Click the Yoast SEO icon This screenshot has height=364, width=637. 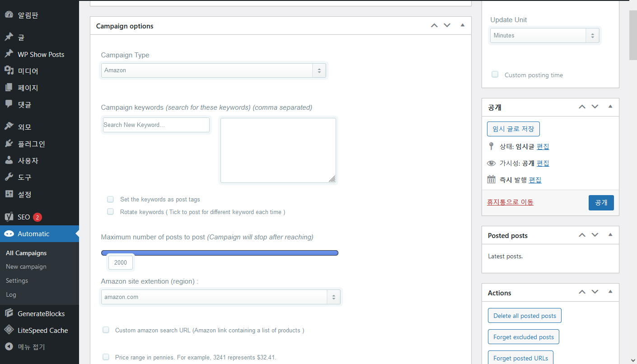point(9,217)
